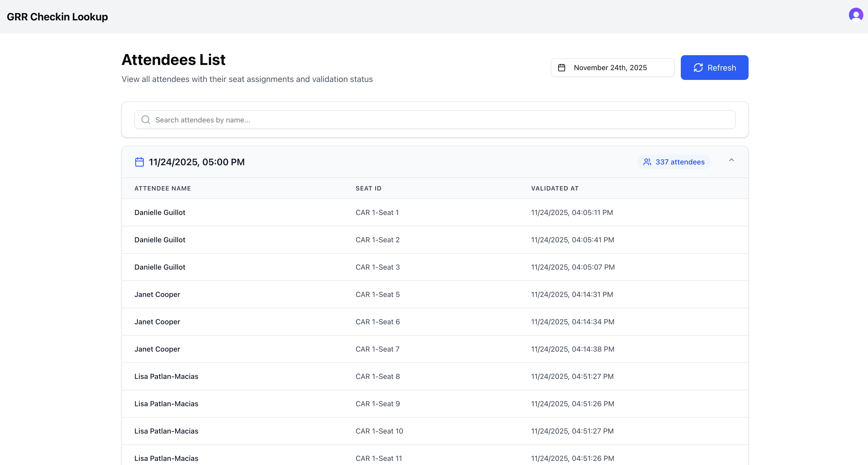
Task: Collapse the attendee list with the chevron
Action: [x=731, y=160]
